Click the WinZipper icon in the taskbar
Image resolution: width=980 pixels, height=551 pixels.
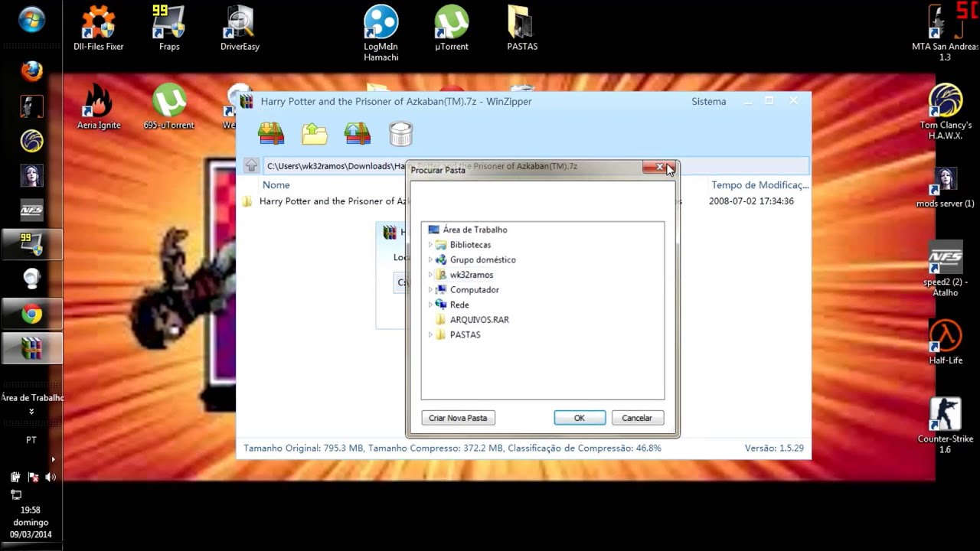click(31, 348)
